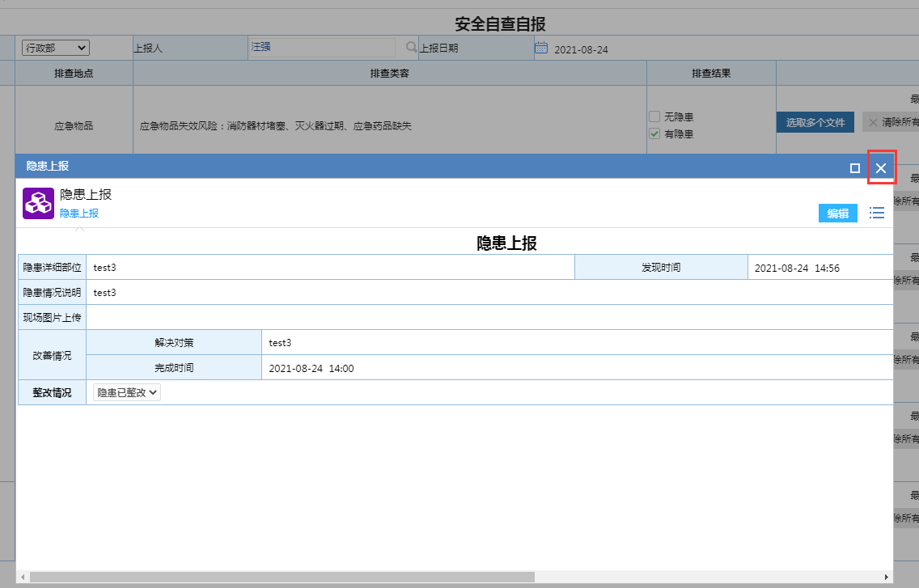Select the blue 隐患上报 tab under the title
Screen dimensions: 919x588
[x=79, y=214]
